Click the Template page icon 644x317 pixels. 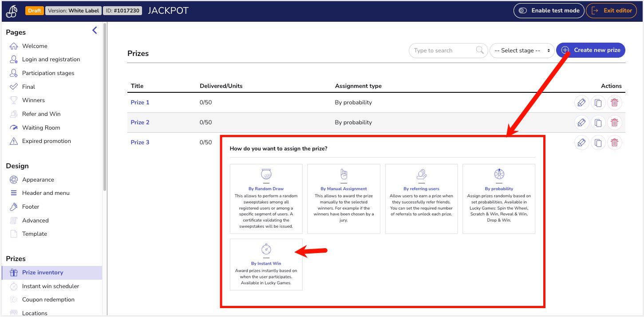[13, 234]
